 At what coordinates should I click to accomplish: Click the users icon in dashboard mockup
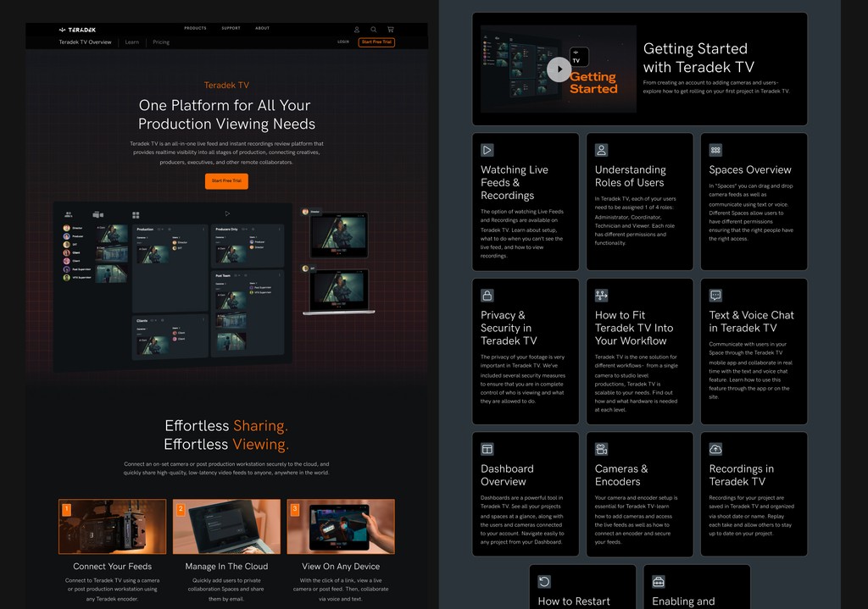coord(69,214)
